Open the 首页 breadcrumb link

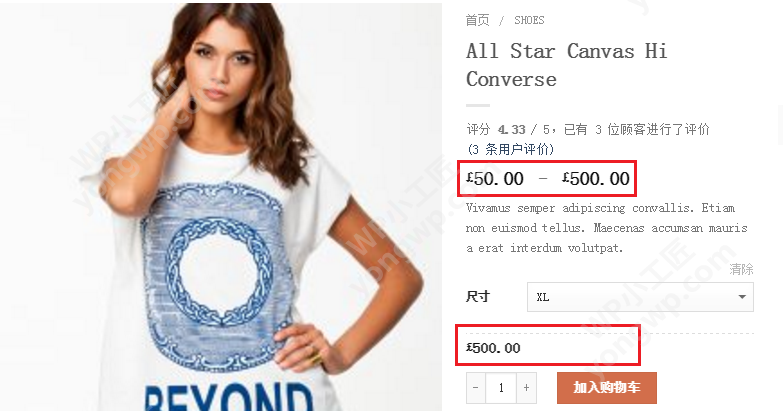tap(477, 20)
